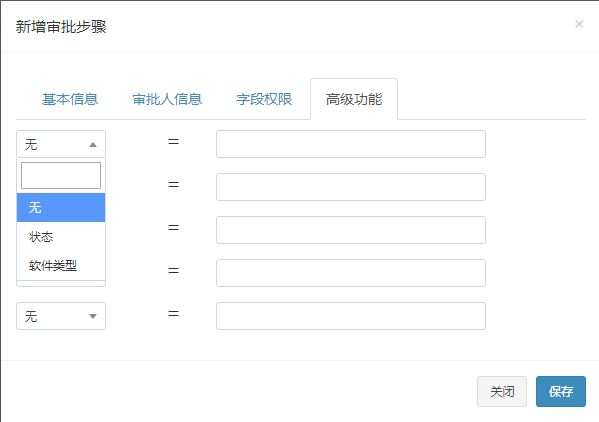599x422 pixels.
Task: Select the fourth condition value field
Action: click(x=351, y=273)
